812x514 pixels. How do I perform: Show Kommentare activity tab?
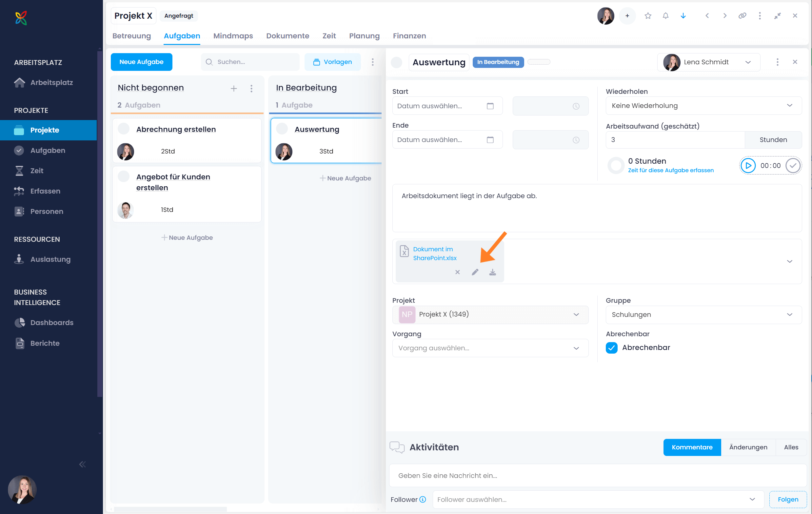[x=692, y=447]
